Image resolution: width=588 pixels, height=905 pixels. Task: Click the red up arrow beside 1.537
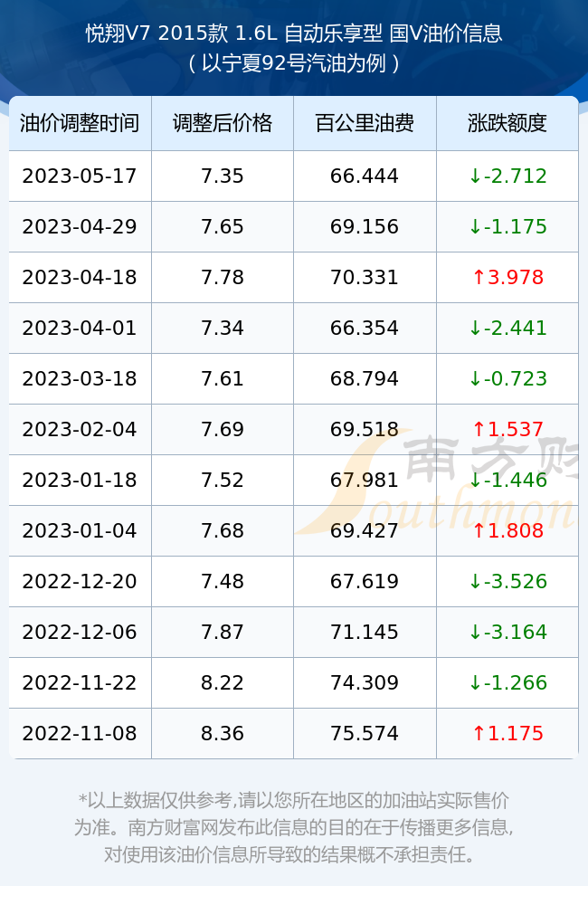pos(479,429)
